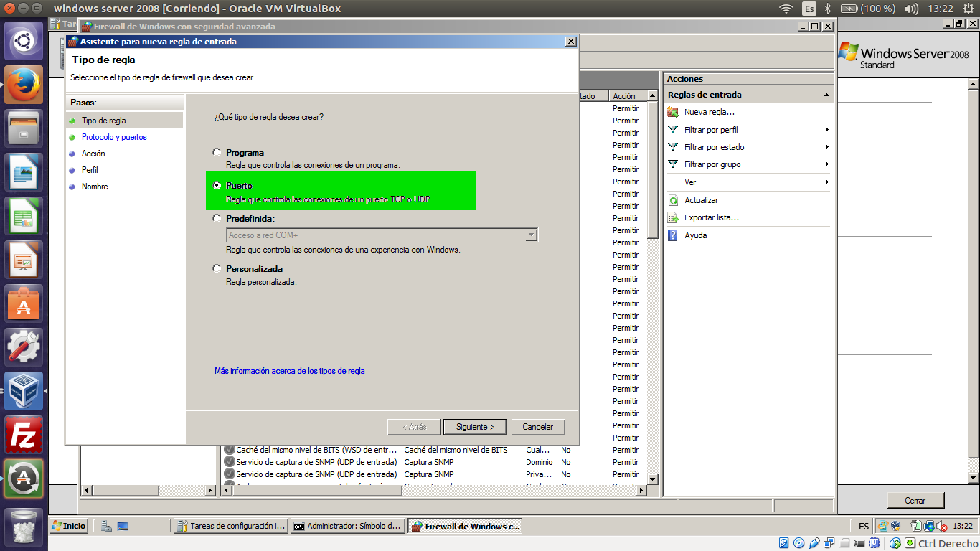The height and width of the screenshot is (551, 980).
Task: Open the volume indicator in top panel
Action: pos(911,9)
